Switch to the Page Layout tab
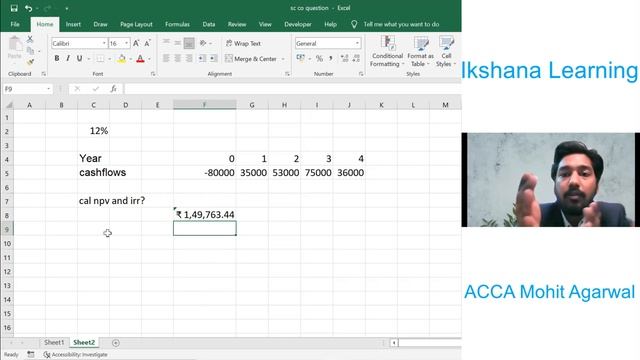The image size is (640, 360). click(136, 24)
